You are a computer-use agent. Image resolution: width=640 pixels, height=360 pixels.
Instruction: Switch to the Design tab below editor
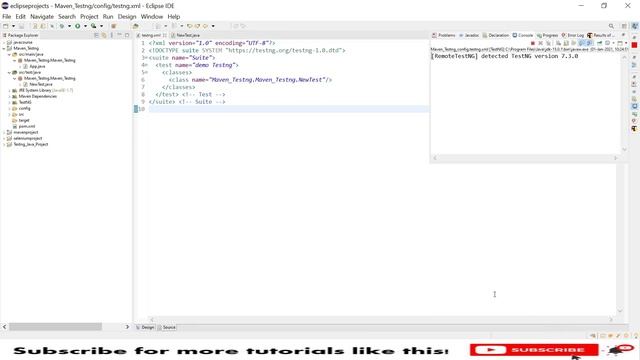pos(145,327)
